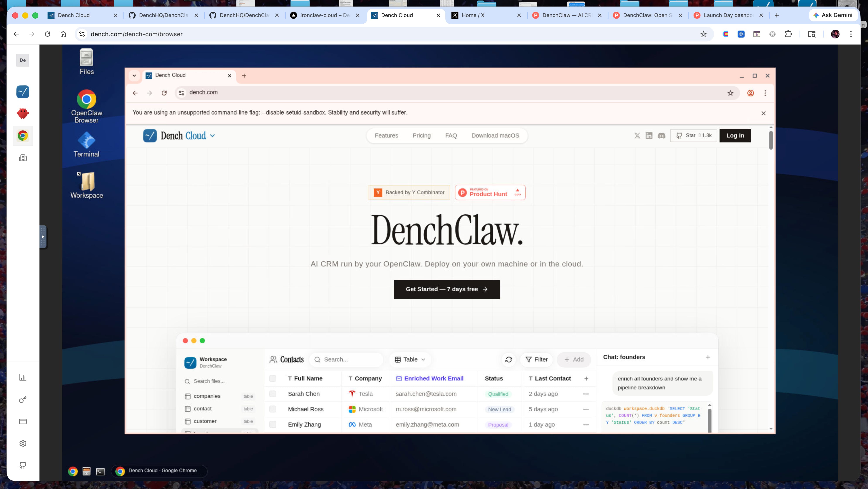Open the Pricing nav item
This screenshot has width=868, height=489.
click(421, 136)
